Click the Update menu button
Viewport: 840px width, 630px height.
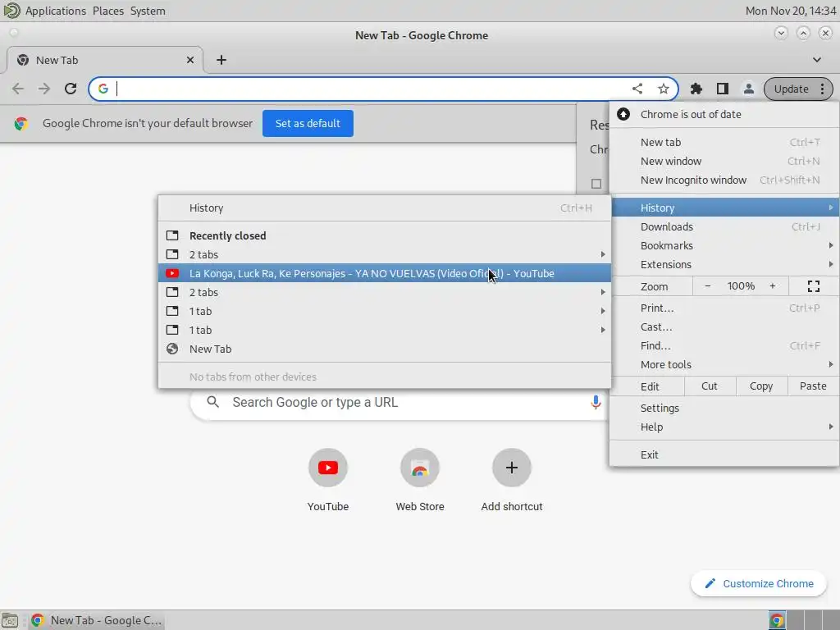pyautogui.click(x=798, y=89)
